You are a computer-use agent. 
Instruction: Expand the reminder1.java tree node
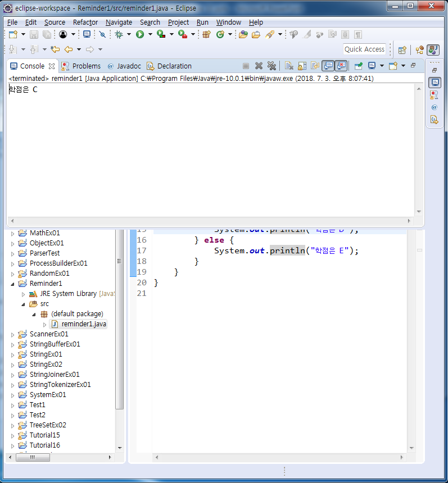point(45,325)
